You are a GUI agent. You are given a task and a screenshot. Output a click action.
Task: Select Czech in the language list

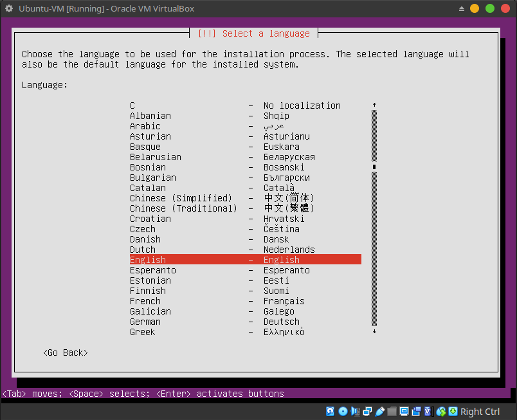[x=246, y=229]
